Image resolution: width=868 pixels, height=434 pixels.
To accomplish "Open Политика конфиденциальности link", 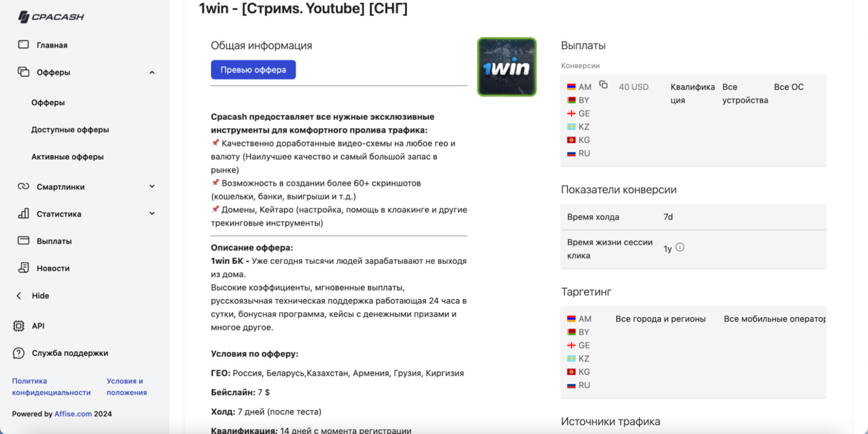I will coord(51,387).
